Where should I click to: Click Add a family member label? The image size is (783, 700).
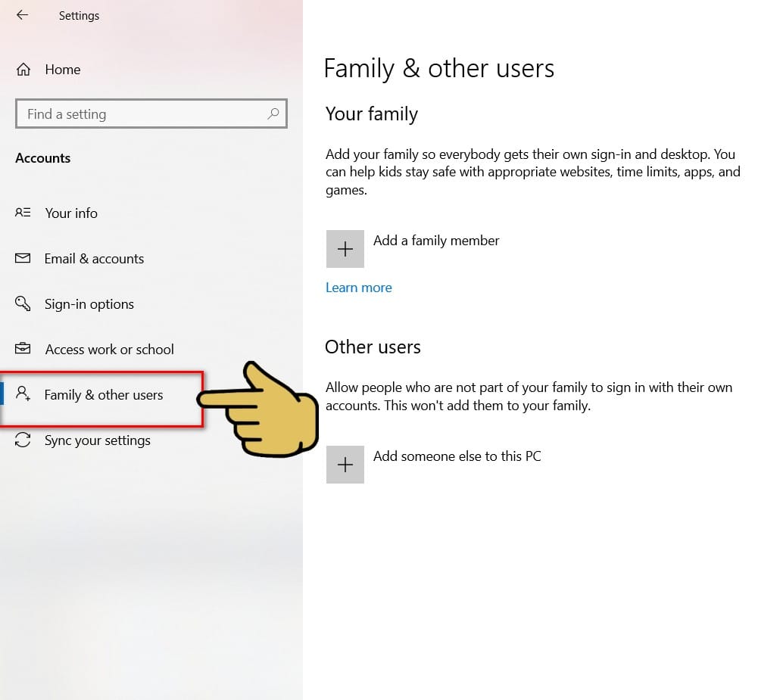click(436, 241)
